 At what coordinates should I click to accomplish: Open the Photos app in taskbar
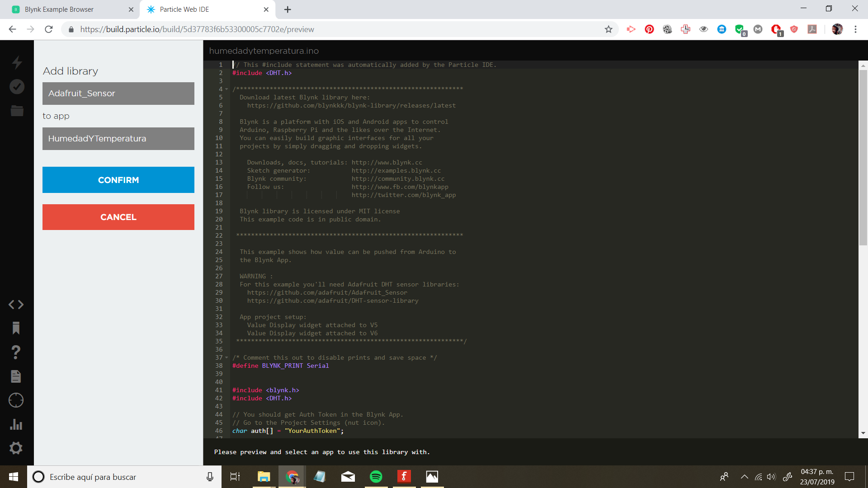(432, 477)
